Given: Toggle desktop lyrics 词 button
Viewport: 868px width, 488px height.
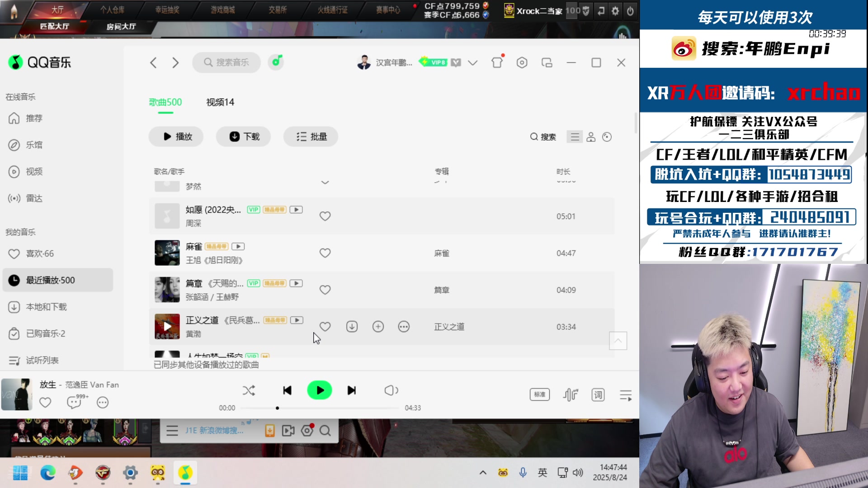Looking at the screenshot, I should click(598, 395).
